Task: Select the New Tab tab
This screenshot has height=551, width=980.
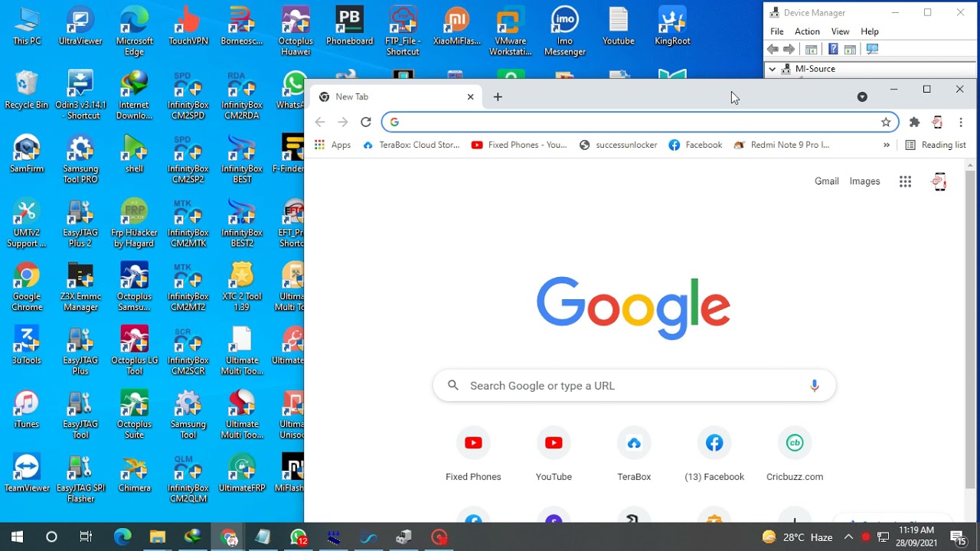Action: pos(395,97)
